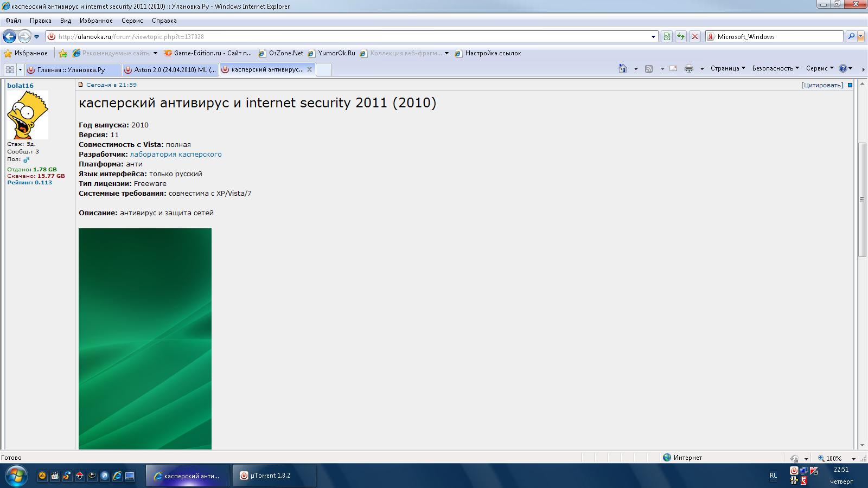Click the RSS feeds icon
This screenshot has height=488, width=868.
tap(649, 68)
